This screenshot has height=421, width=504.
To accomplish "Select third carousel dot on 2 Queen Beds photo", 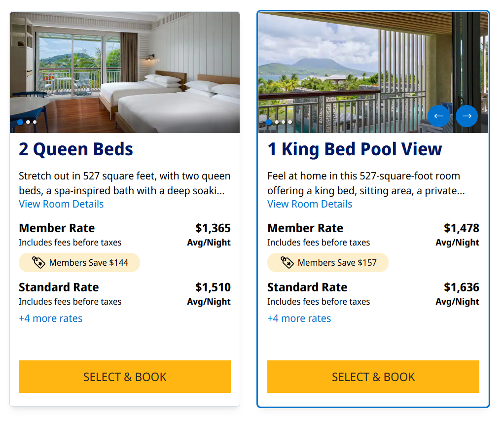I will (35, 122).
